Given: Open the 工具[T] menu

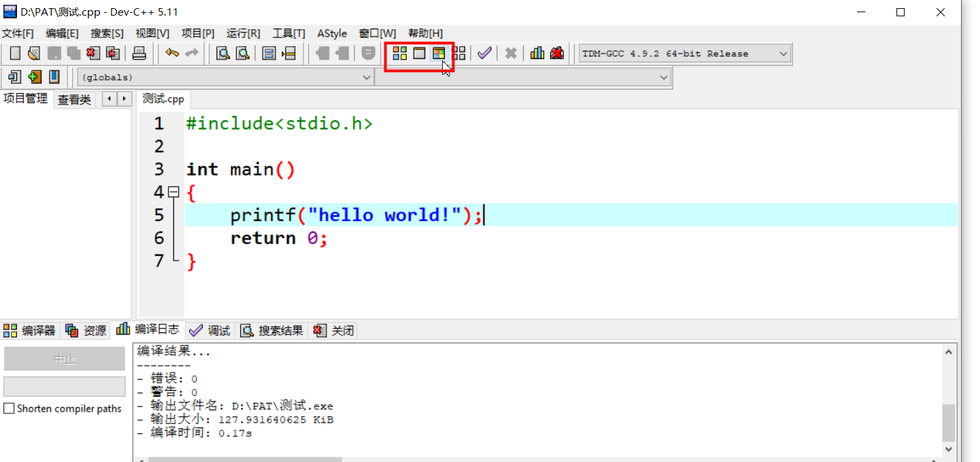Looking at the screenshot, I should pos(289,33).
